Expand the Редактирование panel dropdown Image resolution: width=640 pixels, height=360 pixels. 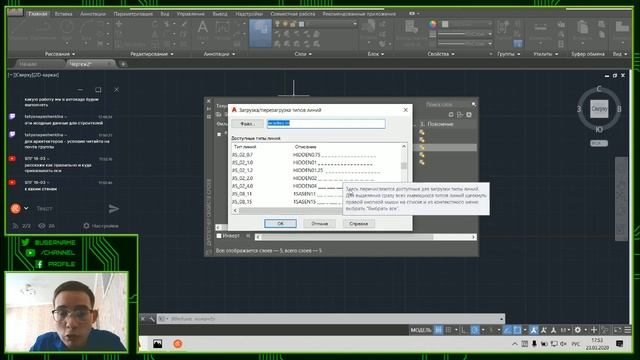[152, 54]
